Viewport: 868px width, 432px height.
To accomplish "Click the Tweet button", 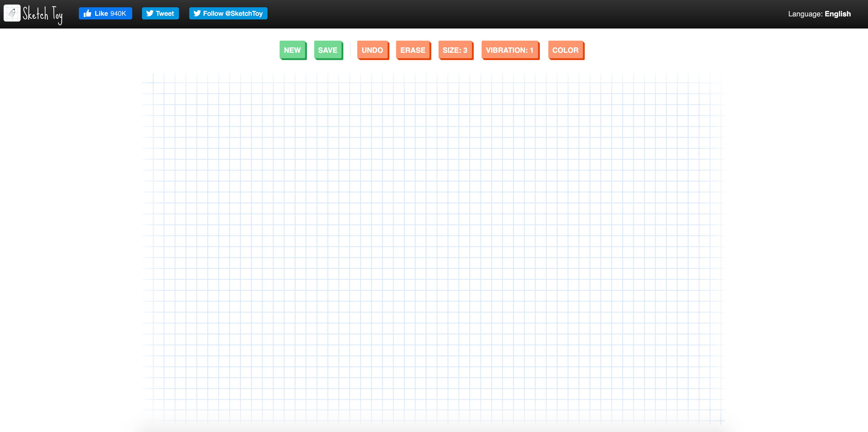I will coord(160,13).
